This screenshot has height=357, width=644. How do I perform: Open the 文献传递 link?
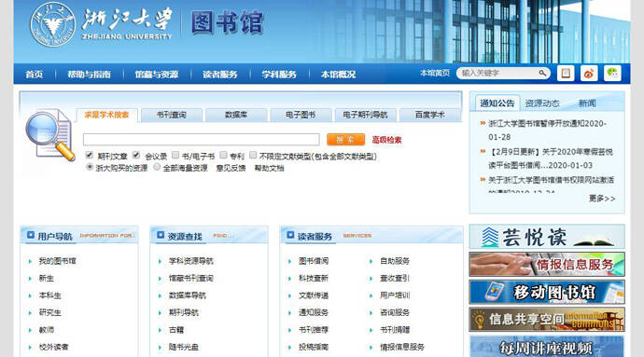[x=314, y=295]
